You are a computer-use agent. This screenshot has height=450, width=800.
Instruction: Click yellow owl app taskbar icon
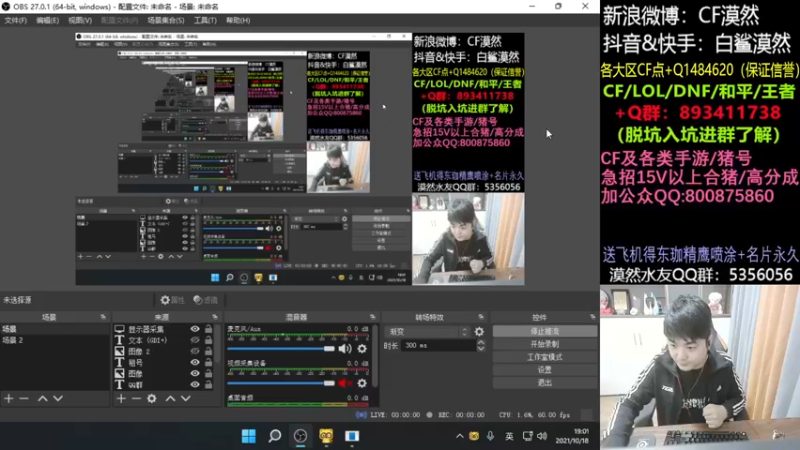(326, 436)
